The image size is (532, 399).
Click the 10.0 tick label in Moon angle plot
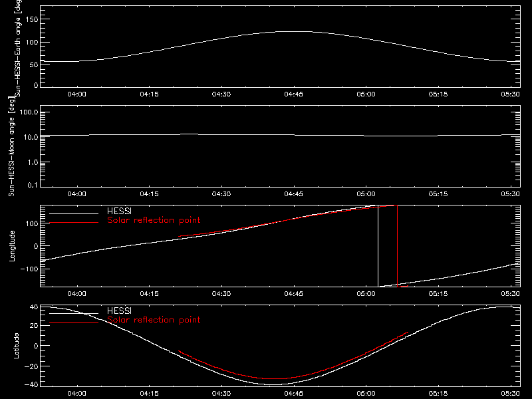(x=31, y=137)
